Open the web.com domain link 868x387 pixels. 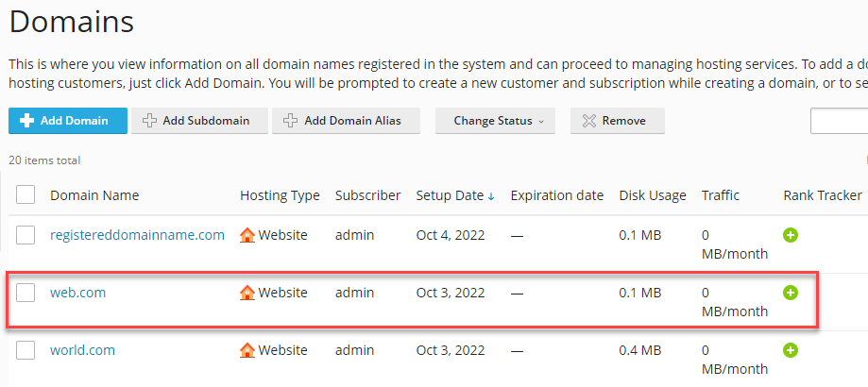coord(78,293)
